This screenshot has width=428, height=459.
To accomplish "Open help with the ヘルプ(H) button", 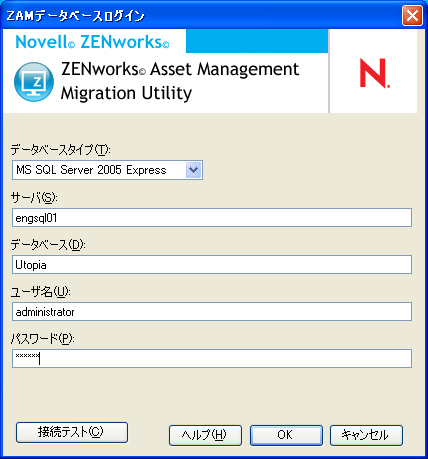I will [205, 435].
